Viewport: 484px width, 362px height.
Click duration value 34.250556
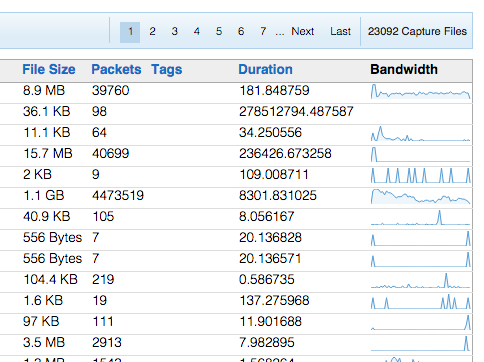[x=270, y=133]
